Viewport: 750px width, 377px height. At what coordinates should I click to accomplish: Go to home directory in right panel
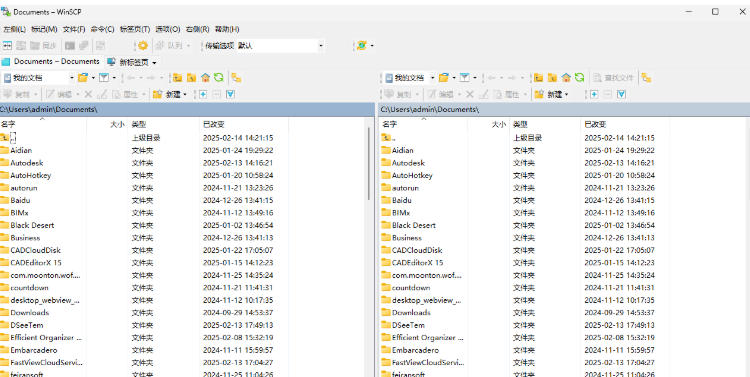coord(566,78)
